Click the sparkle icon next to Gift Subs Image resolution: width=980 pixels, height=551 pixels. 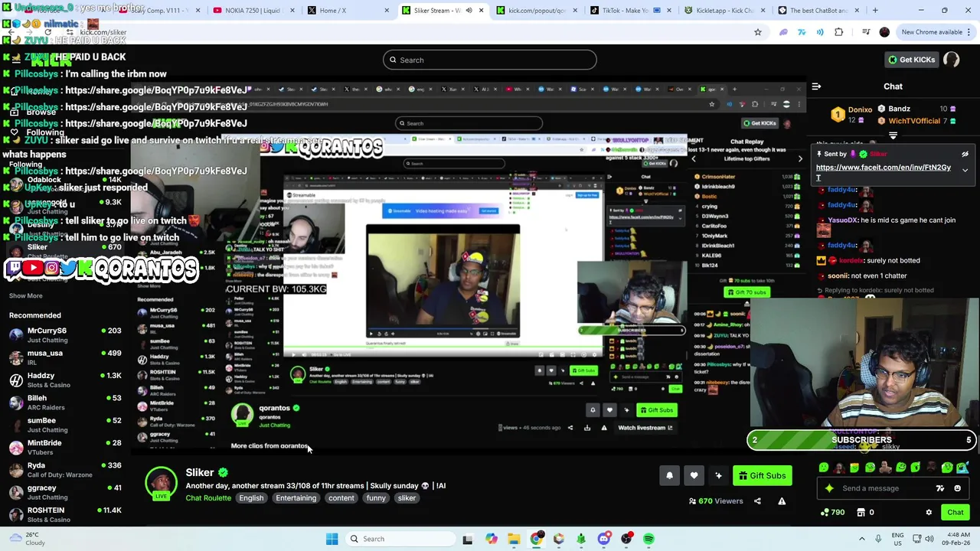point(718,475)
